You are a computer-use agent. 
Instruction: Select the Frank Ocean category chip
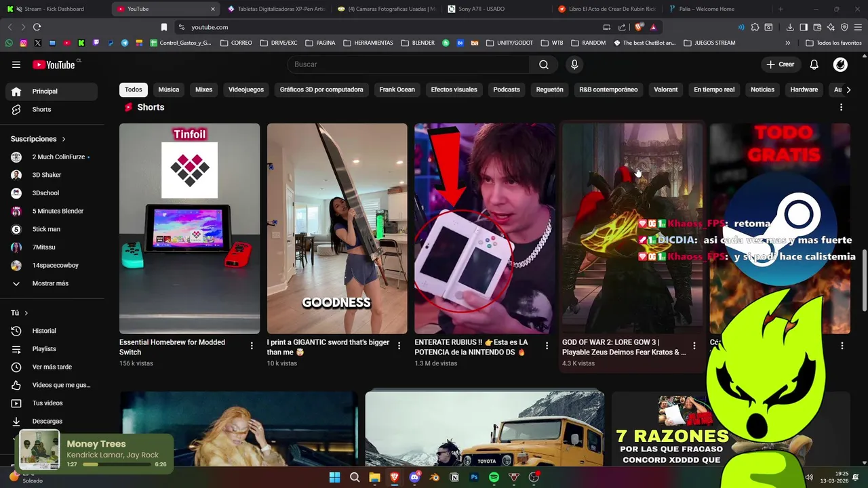397,89
